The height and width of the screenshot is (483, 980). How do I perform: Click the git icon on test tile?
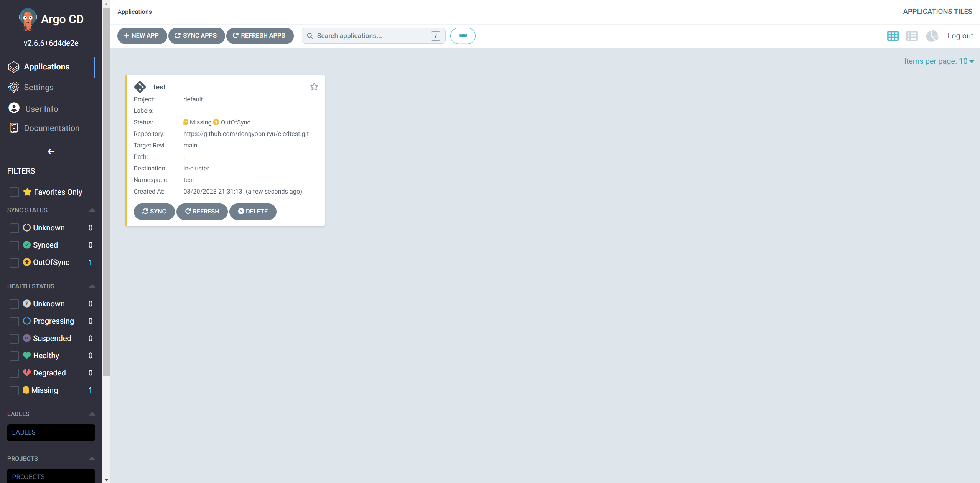click(x=140, y=87)
